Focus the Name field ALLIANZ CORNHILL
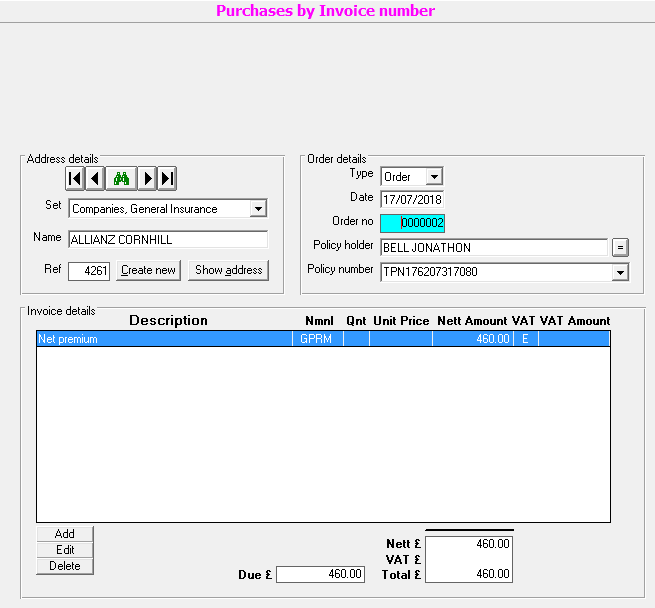 point(168,240)
